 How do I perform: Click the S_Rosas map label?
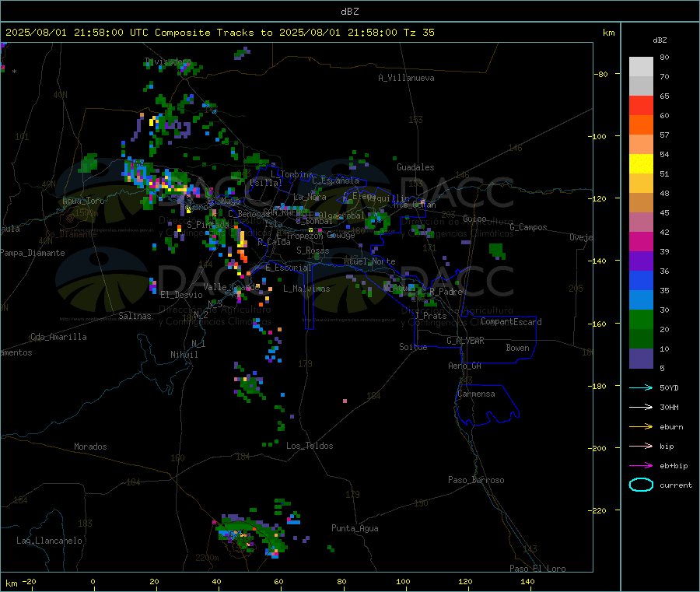(x=313, y=250)
